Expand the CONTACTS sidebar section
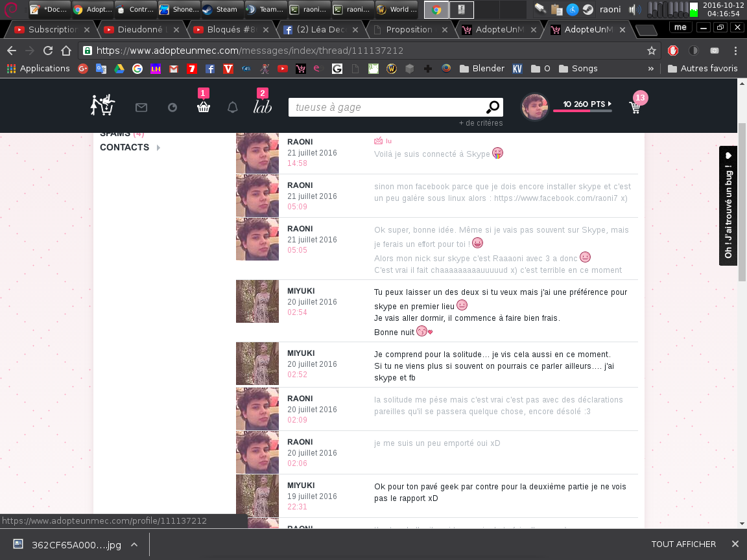Image resolution: width=747 pixels, height=560 pixels. pyautogui.click(x=130, y=147)
